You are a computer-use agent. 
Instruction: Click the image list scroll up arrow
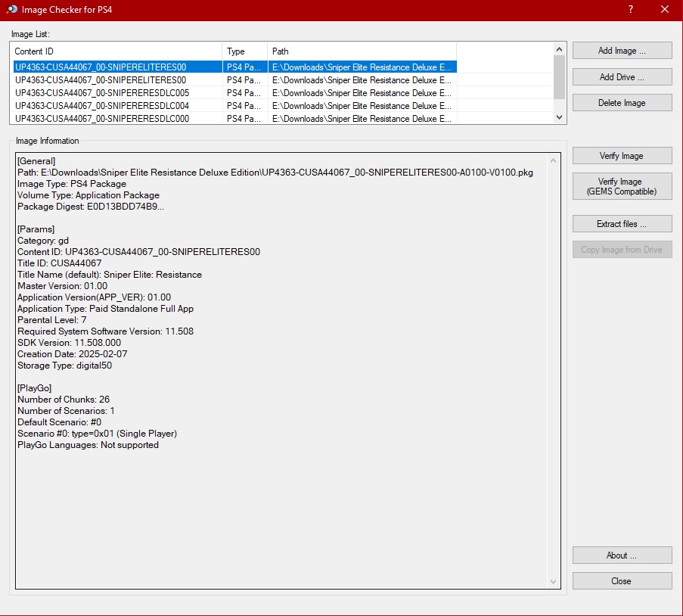559,49
